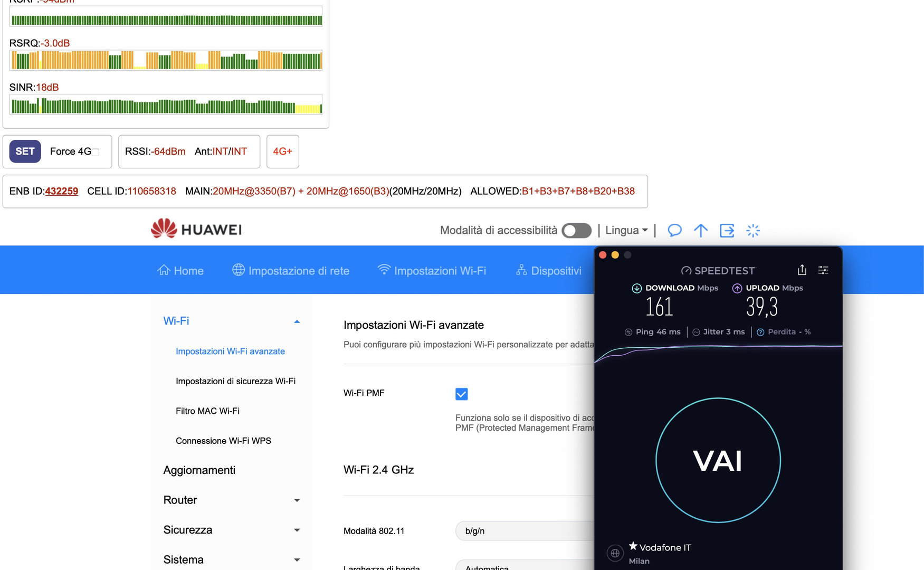Click the Huawei logo
The width and height of the screenshot is (924, 570).
tap(196, 229)
